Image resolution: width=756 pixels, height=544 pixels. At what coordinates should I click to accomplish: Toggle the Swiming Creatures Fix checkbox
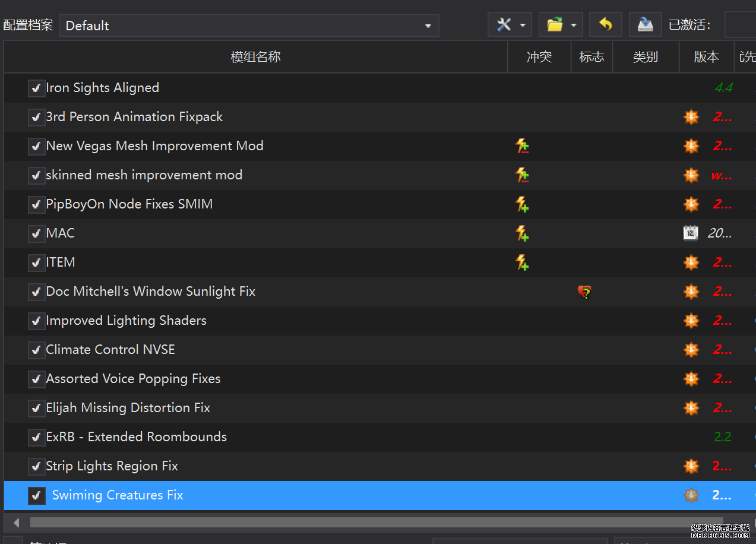pyautogui.click(x=37, y=496)
